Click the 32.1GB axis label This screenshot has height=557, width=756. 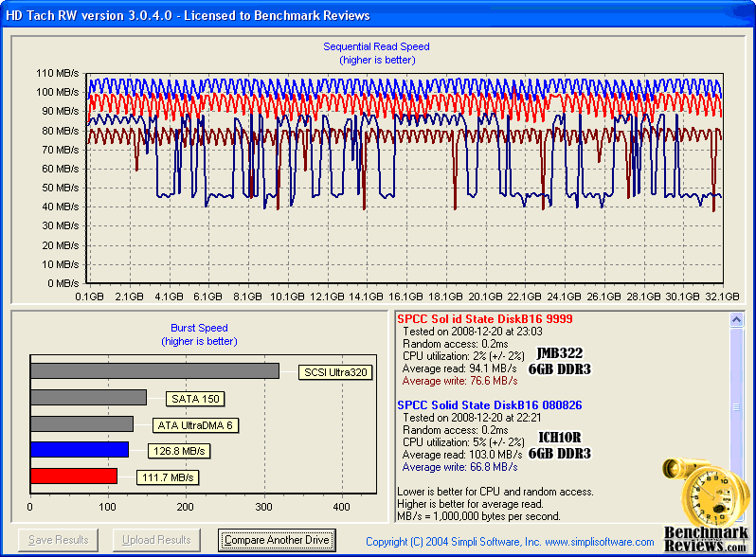[722, 296]
